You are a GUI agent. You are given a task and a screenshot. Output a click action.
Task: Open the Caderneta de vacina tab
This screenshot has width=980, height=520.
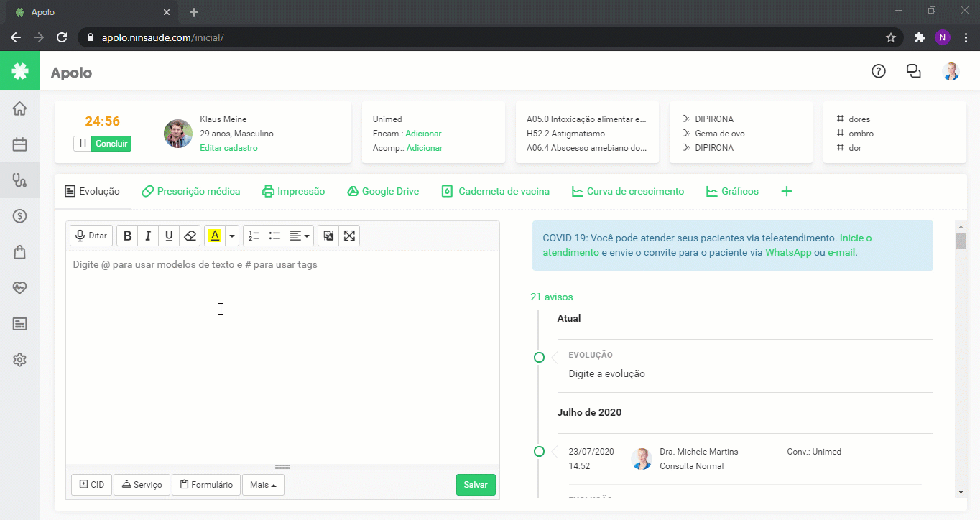[496, 191]
